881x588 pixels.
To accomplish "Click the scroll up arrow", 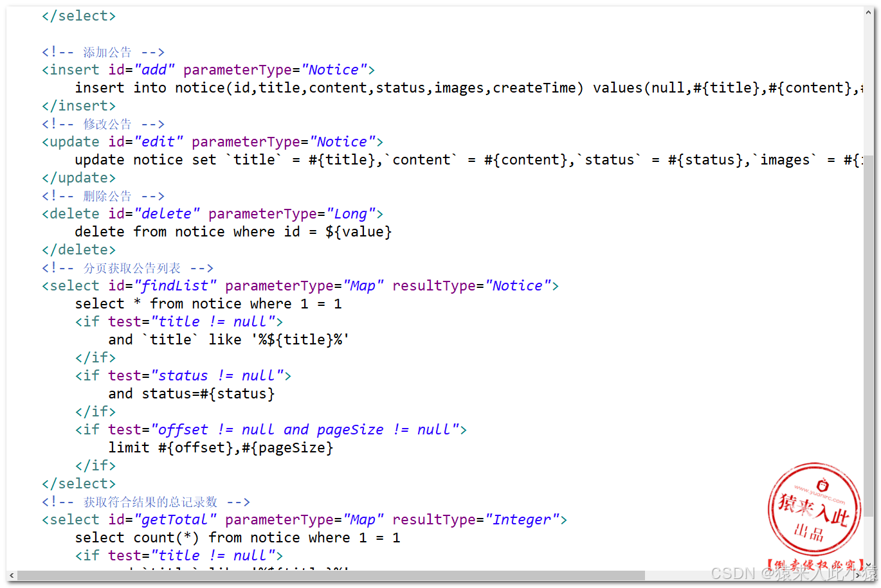I will [x=869, y=12].
